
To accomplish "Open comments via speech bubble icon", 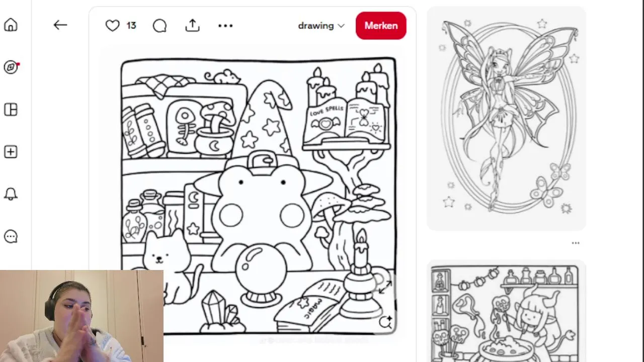I will coord(159,26).
